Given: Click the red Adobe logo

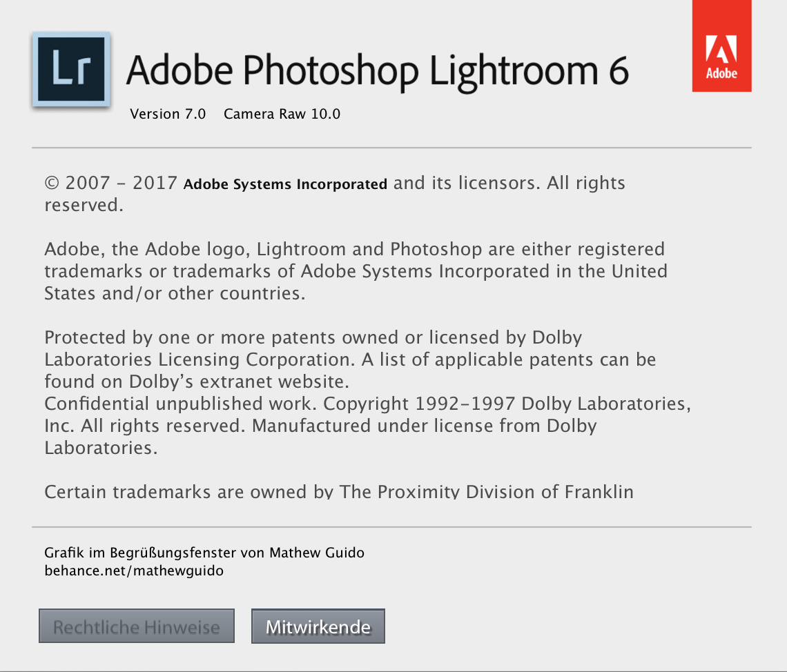Looking at the screenshot, I should pyautogui.click(x=721, y=46).
